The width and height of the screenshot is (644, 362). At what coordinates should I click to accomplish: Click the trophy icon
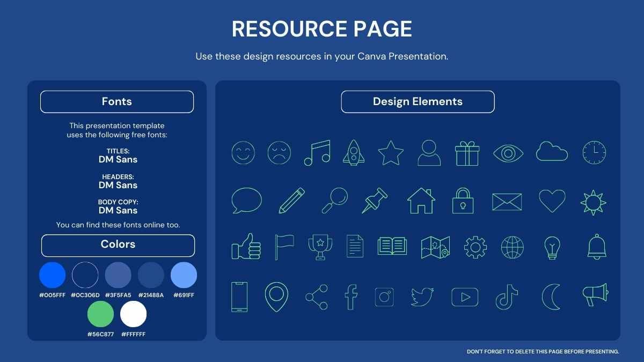[x=320, y=247]
